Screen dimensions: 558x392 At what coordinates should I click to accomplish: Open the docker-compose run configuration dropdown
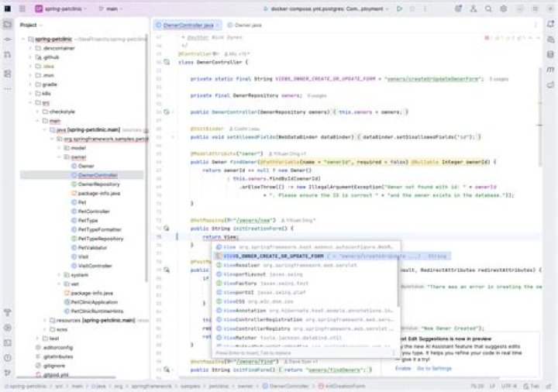point(326,9)
